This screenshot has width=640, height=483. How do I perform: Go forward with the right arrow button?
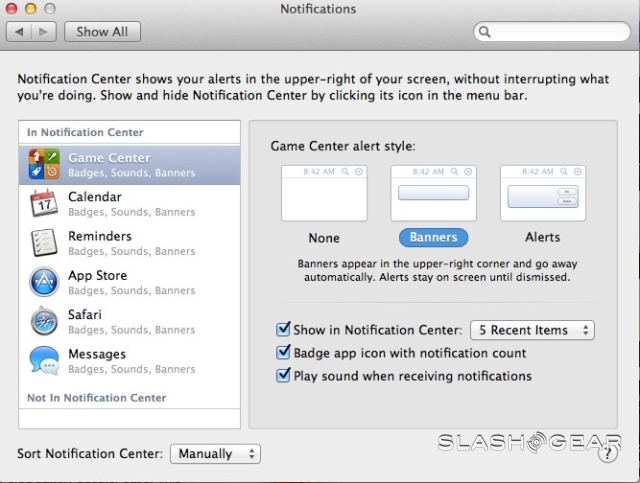[x=44, y=32]
